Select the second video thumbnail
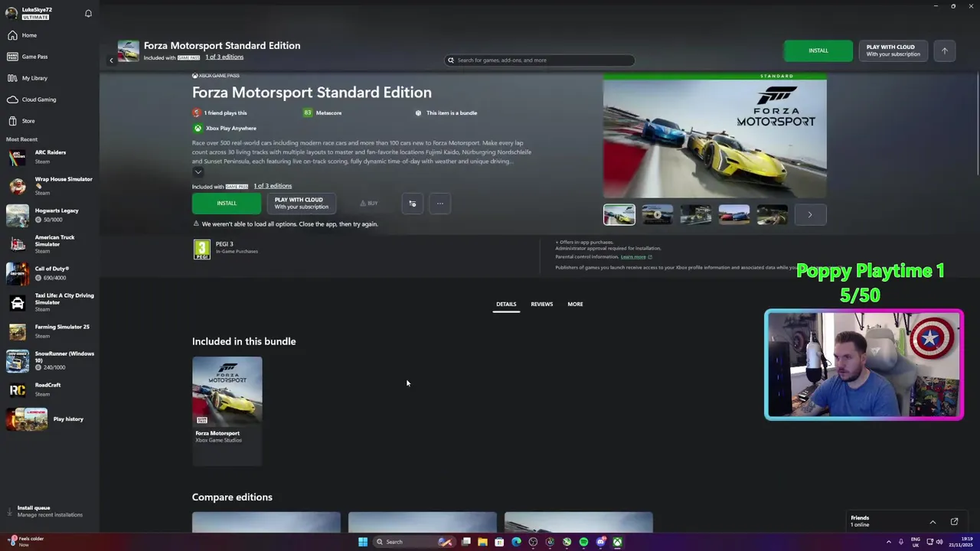Viewport: 980px width, 551px height. [x=658, y=215]
